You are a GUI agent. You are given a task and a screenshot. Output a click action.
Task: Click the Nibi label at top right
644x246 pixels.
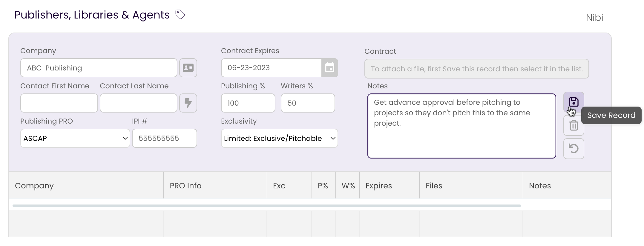[x=594, y=18]
